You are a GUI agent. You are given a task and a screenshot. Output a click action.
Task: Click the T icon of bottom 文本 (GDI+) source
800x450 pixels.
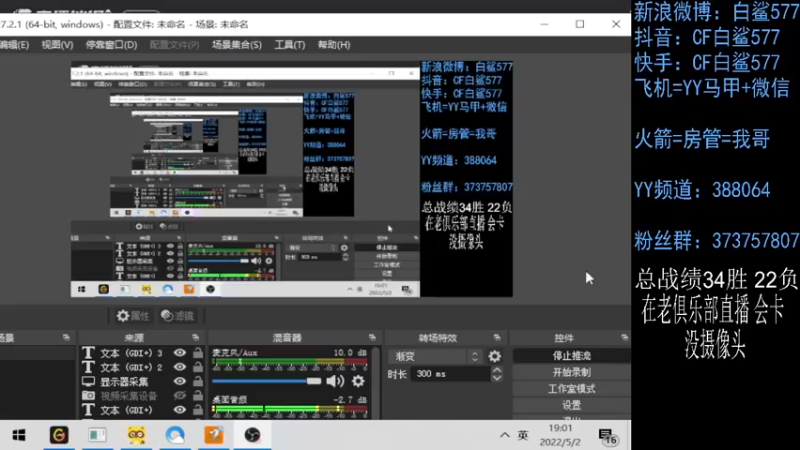click(88, 410)
